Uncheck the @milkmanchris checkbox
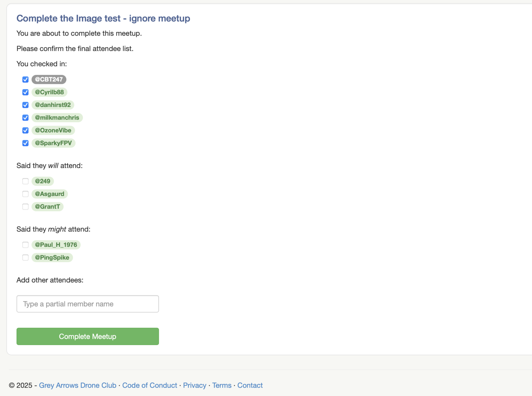Screen dimensions: 532x396 click(25, 118)
